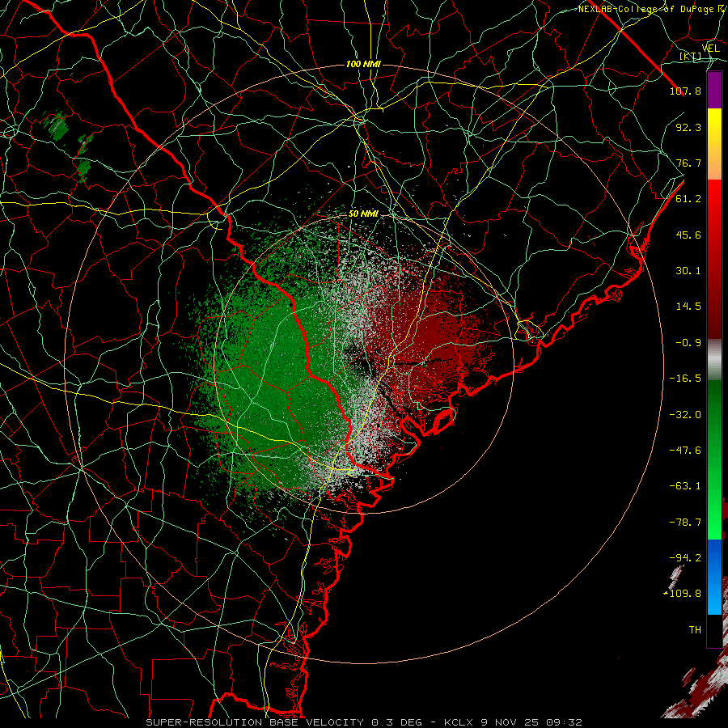728x728 pixels.
Task: Click the 61.2 legend value
Action: [x=688, y=199]
